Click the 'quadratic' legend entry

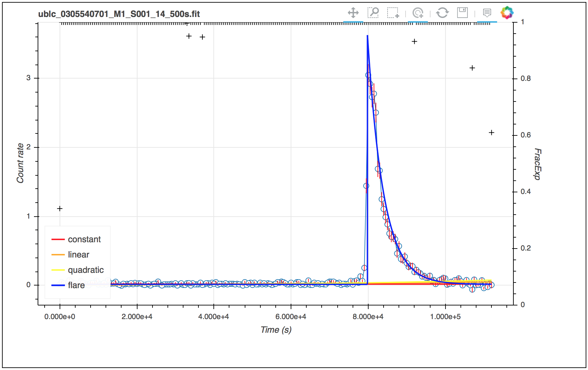pos(86,270)
